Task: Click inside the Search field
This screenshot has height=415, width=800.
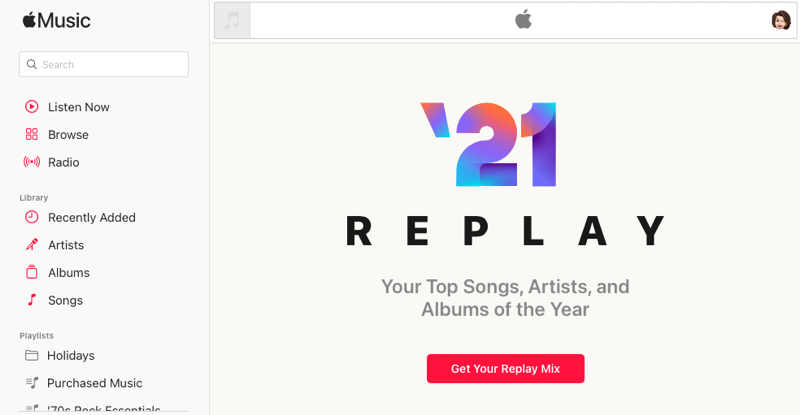Action: 110,64
